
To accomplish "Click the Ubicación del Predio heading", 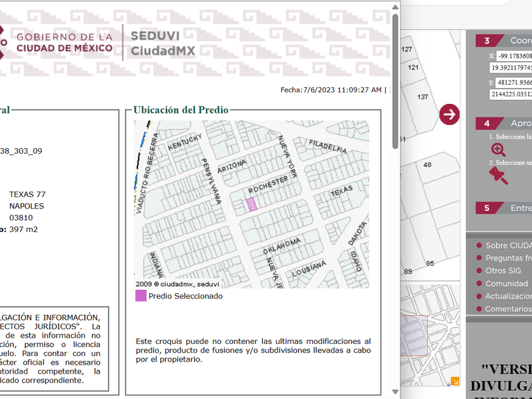I will coord(181,110).
